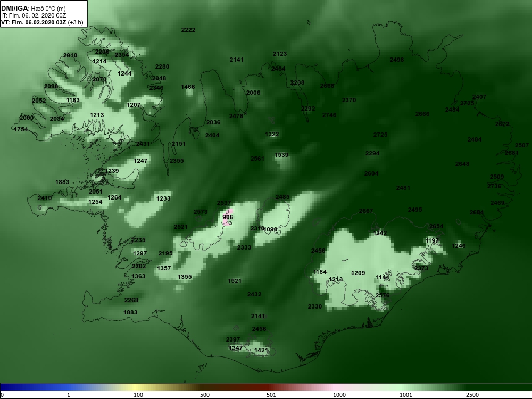Screen dimensions: 532x399
Task: Click the 'VT: Fim. 06.02.2020 03Z (+3 h)' line
Action: point(42,22)
